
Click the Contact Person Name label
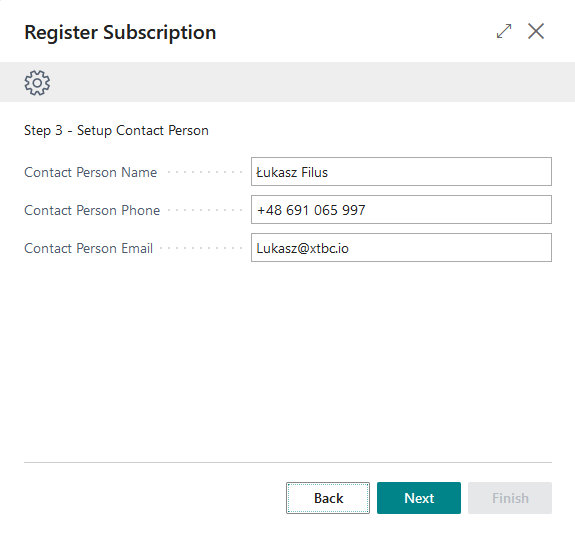point(91,172)
